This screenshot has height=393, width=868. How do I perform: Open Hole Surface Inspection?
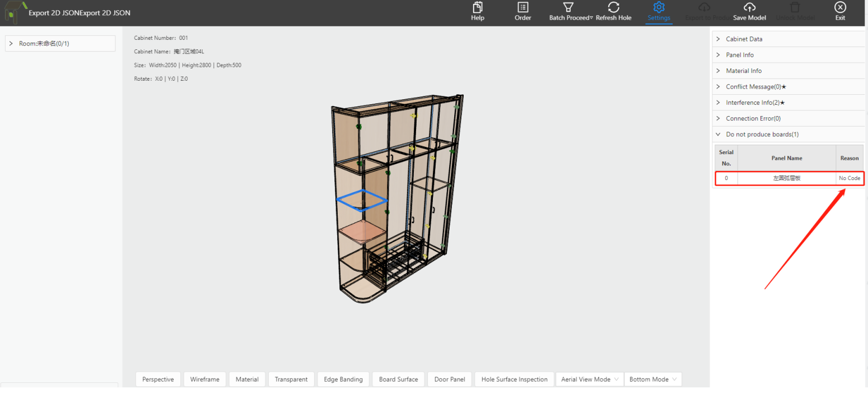coord(514,380)
